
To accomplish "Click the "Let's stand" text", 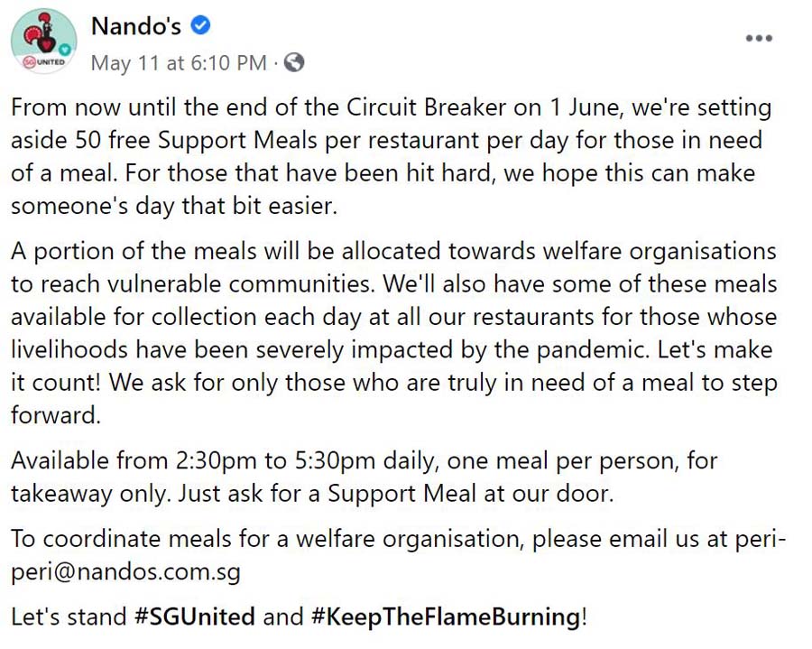I will pos(69,617).
